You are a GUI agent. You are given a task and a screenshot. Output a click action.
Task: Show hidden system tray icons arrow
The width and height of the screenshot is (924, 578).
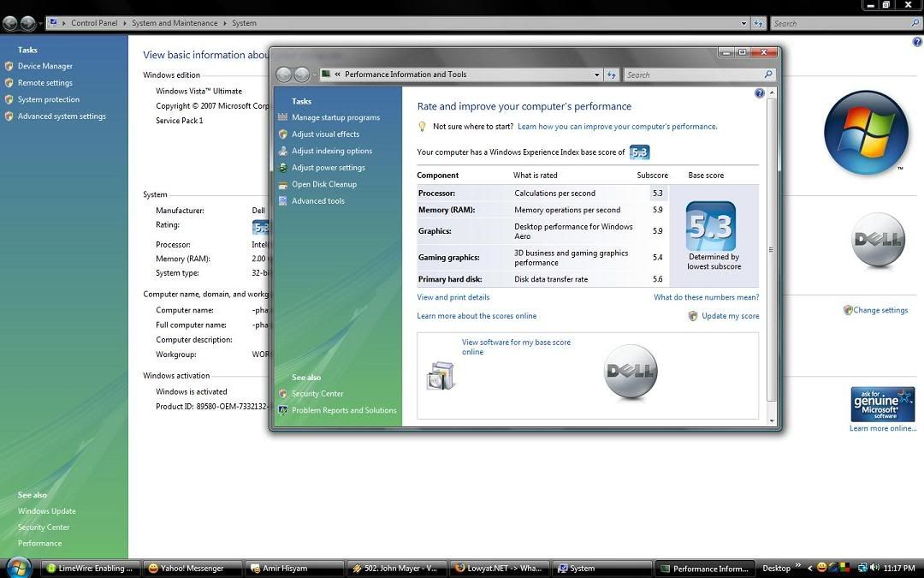pyautogui.click(x=809, y=568)
